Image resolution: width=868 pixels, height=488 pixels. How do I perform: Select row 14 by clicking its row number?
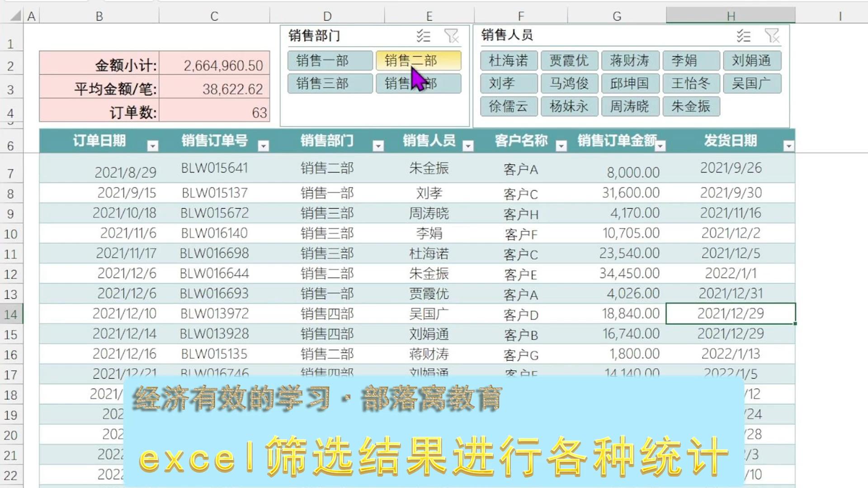click(12, 313)
